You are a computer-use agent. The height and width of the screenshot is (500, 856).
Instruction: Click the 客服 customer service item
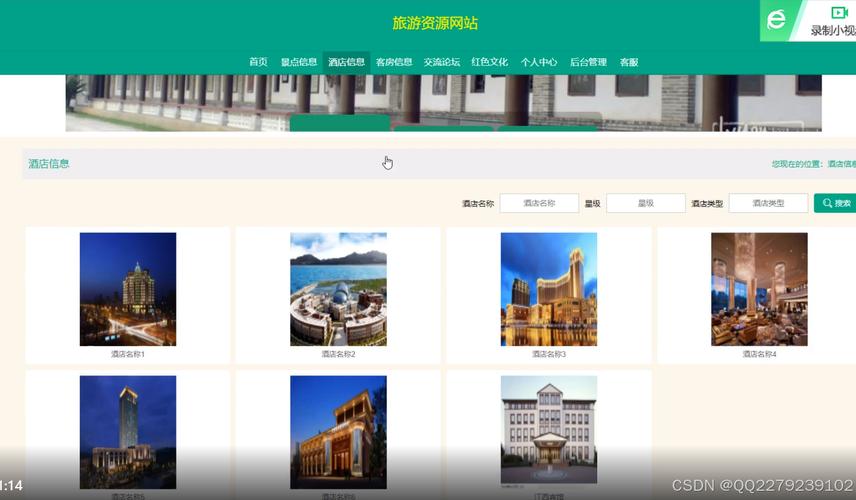point(629,62)
